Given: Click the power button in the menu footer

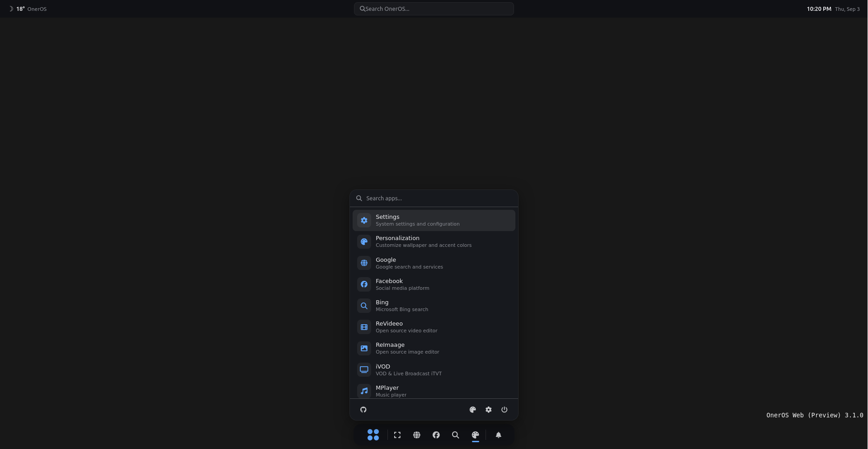Looking at the screenshot, I should pyautogui.click(x=505, y=410).
